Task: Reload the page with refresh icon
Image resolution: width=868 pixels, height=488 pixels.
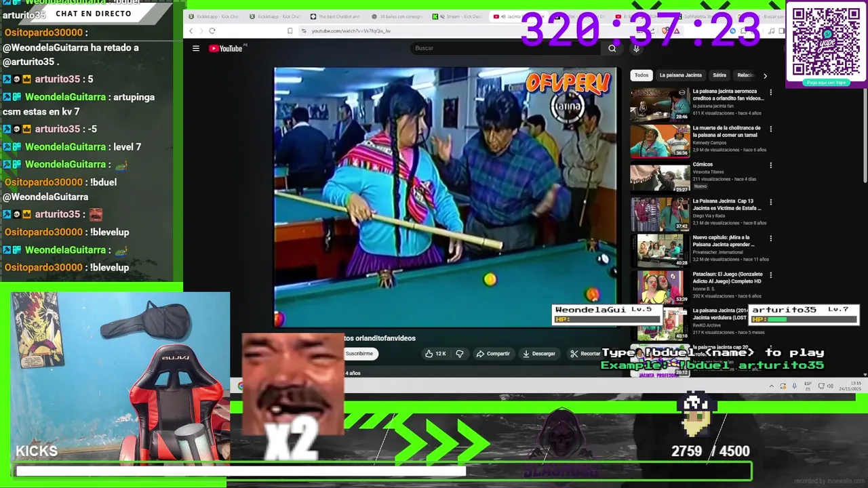Action: pos(212,30)
